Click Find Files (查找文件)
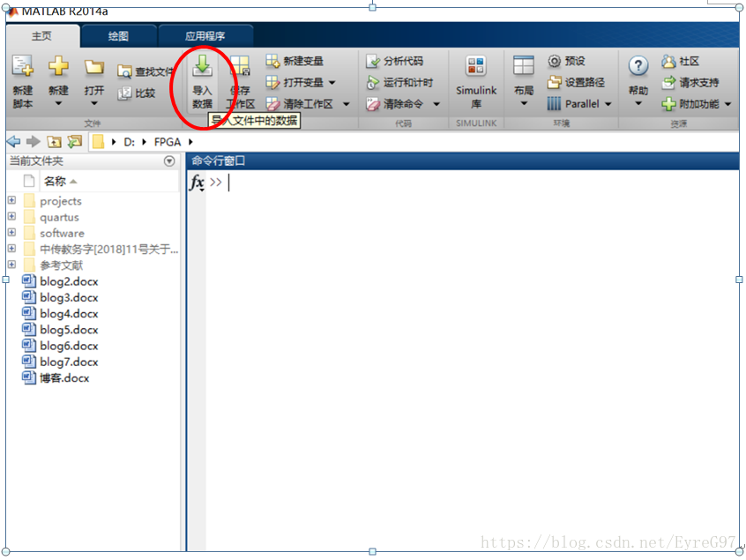The width and height of the screenshot is (746, 560). pos(145,71)
